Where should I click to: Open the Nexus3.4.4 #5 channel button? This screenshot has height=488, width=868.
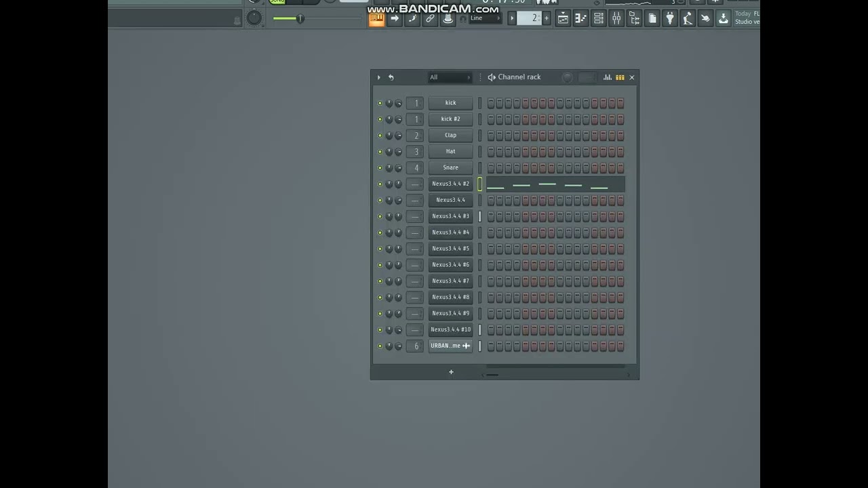click(x=450, y=249)
